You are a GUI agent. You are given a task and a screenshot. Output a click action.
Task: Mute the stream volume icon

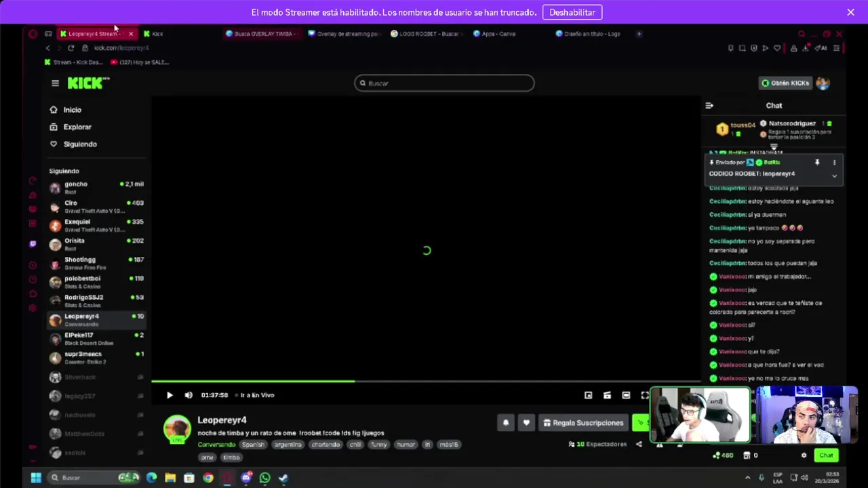tap(189, 395)
